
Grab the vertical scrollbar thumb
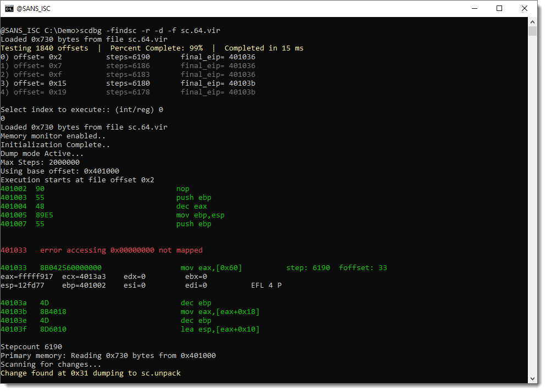point(532,30)
